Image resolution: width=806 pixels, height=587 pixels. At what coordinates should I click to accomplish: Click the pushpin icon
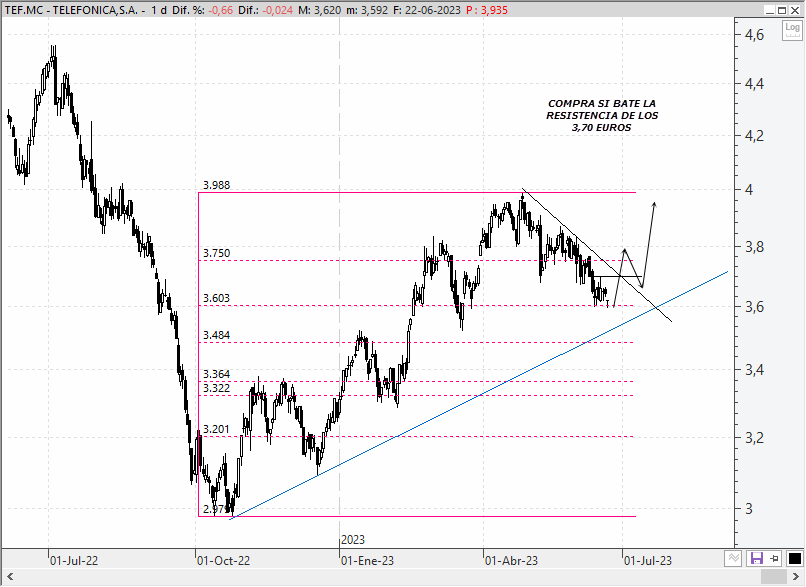(x=775, y=558)
